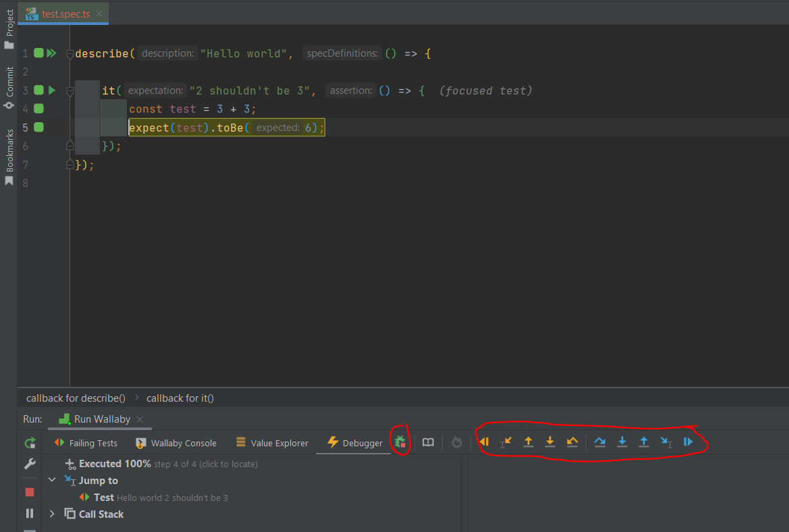The width and height of the screenshot is (789, 532).
Task: Click line number 8 in gutter
Action: coord(25,183)
